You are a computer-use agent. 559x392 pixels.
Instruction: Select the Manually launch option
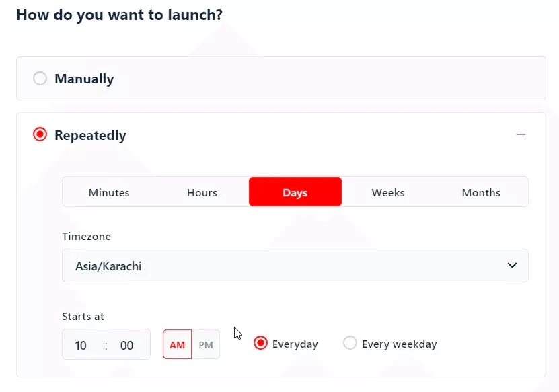point(40,79)
